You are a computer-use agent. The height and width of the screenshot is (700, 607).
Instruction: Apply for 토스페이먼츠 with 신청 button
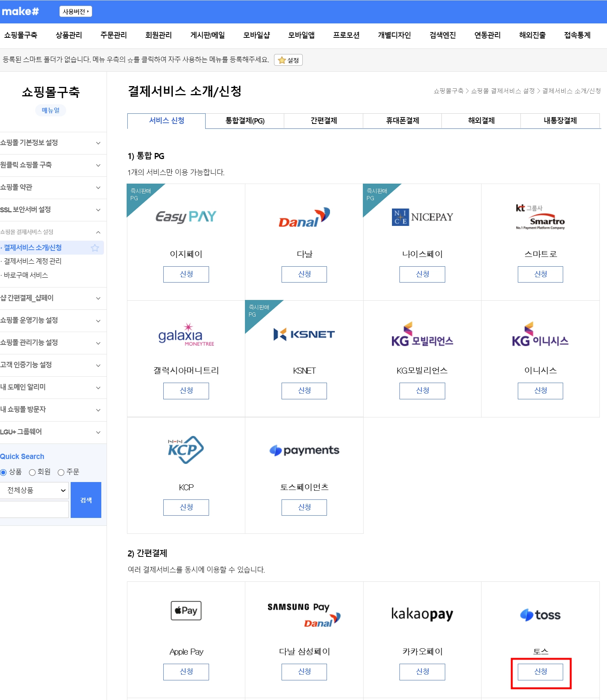pos(304,507)
